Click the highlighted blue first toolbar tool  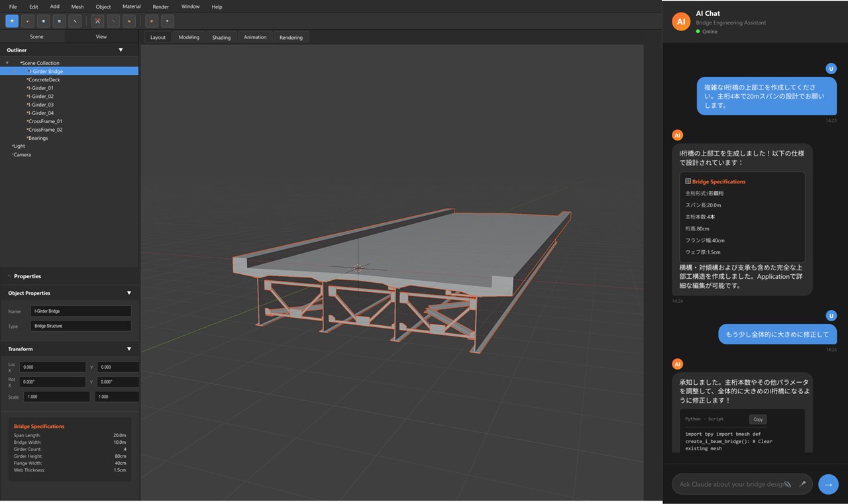[x=12, y=21]
